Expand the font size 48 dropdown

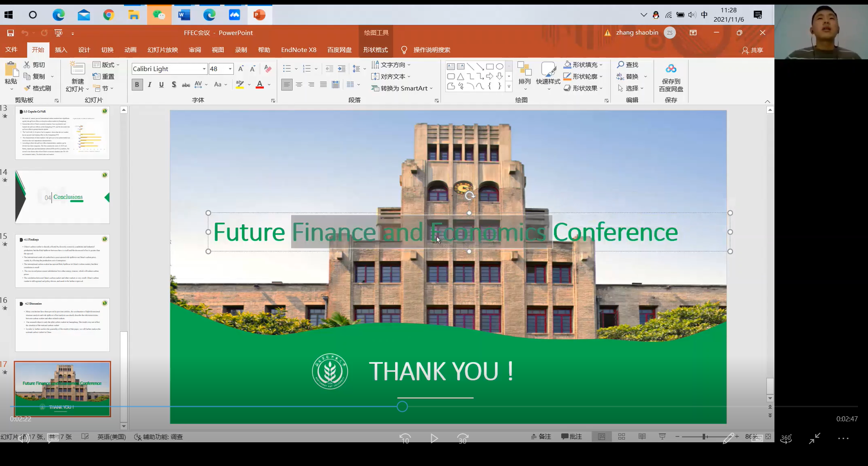(x=230, y=69)
